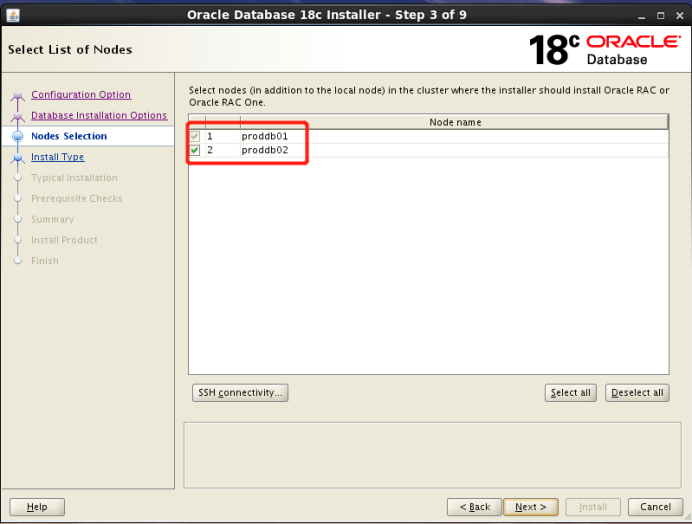The height and width of the screenshot is (524, 692).
Task: Cancel the installer
Action: (x=655, y=507)
